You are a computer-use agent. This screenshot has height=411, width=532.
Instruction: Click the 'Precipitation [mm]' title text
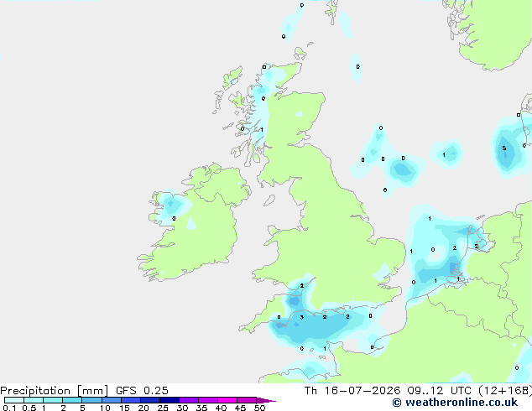tap(54, 391)
